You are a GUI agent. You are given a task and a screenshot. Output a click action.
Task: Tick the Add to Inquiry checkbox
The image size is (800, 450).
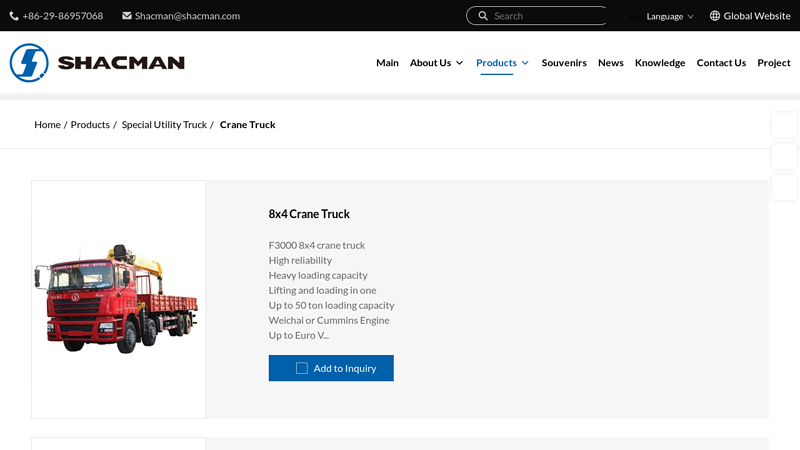coord(302,368)
